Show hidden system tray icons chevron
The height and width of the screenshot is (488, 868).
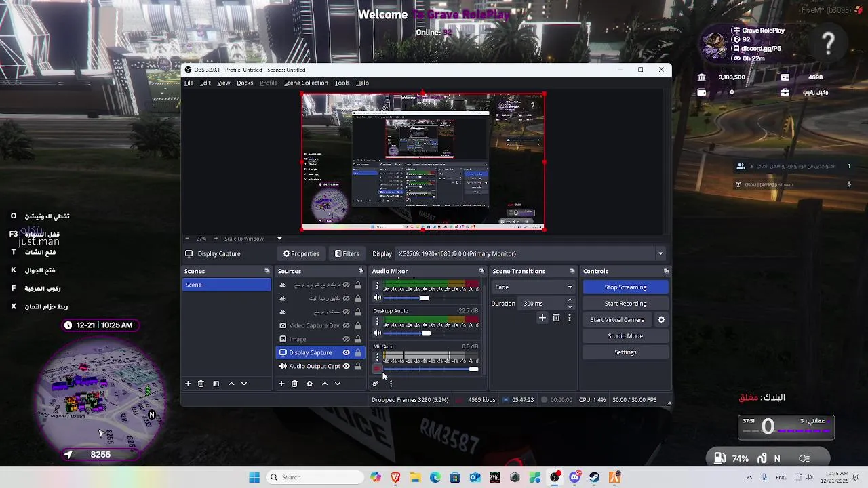click(749, 477)
